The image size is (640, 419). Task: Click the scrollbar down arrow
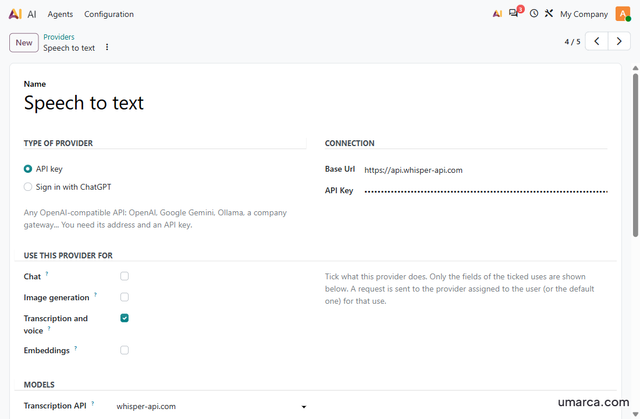pos(636,415)
